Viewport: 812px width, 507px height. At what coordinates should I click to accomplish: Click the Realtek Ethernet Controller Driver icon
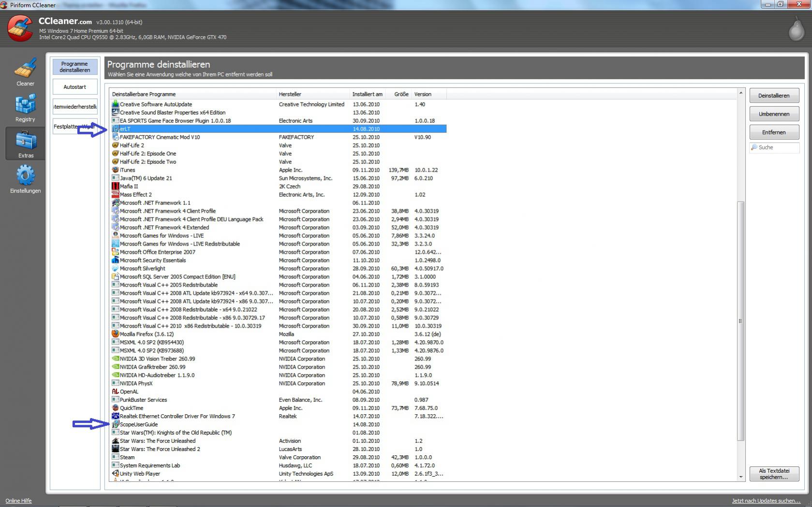(x=115, y=416)
